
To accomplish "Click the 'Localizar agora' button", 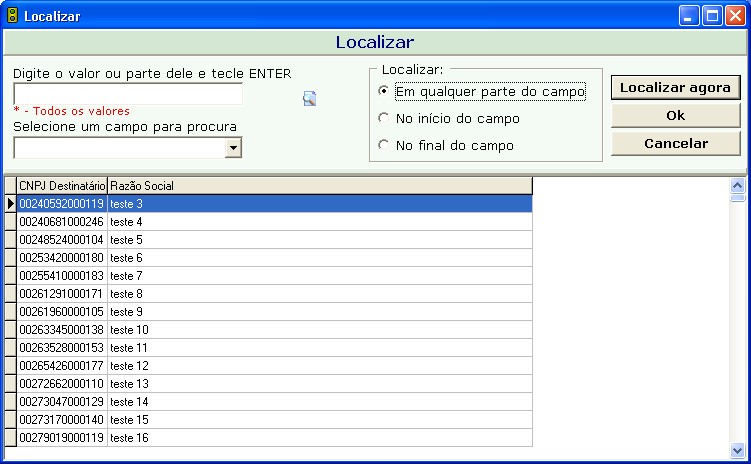I will tap(675, 88).
